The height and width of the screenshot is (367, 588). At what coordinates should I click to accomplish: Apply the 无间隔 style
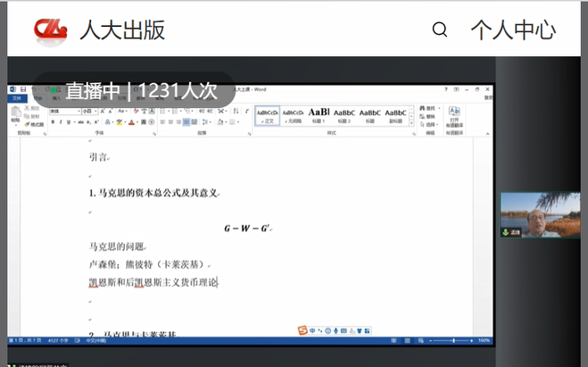[293, 116]
